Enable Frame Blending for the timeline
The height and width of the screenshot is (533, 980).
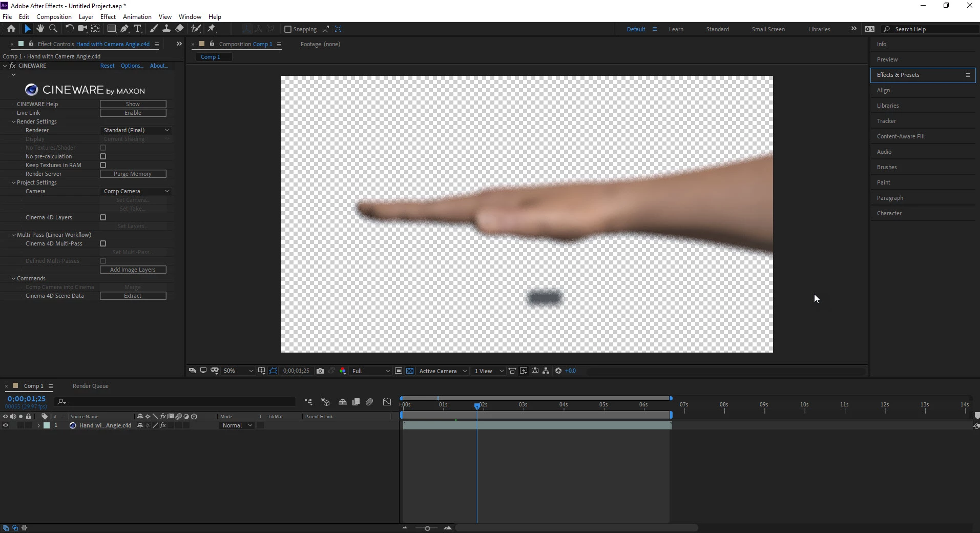(x=356, y=402)
